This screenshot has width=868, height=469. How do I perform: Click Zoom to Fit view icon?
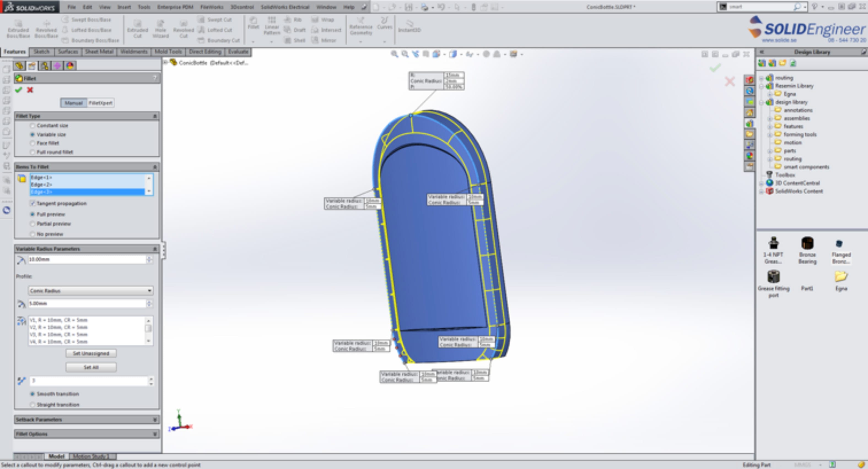point(394,54)
